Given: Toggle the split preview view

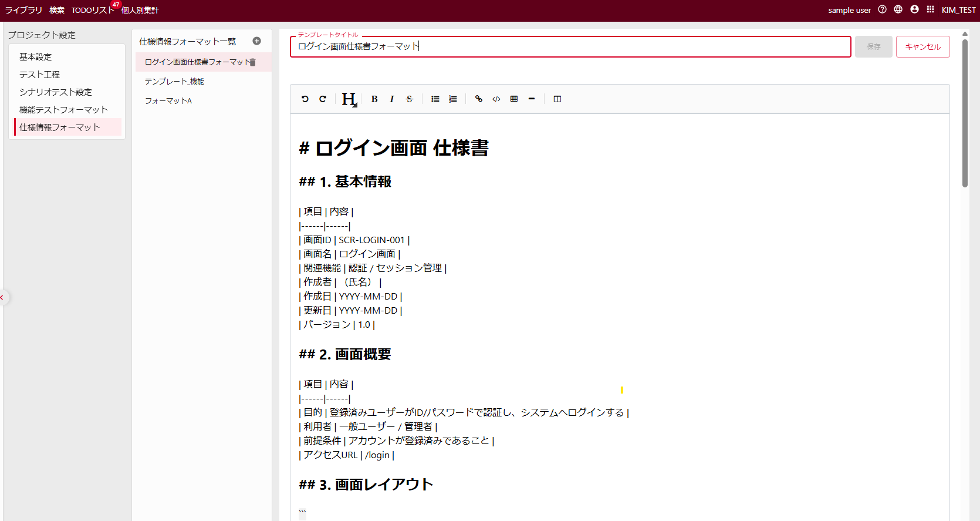Looking at the screenshot, I should click(557, 99).
